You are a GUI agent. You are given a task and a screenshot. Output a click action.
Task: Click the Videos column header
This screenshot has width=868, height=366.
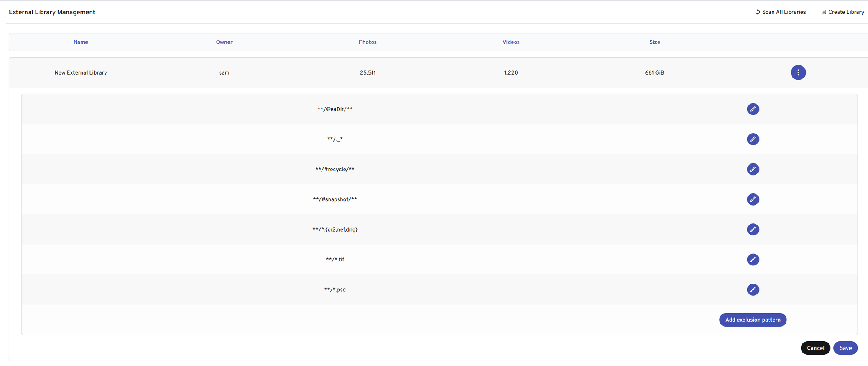coord(511,42)
